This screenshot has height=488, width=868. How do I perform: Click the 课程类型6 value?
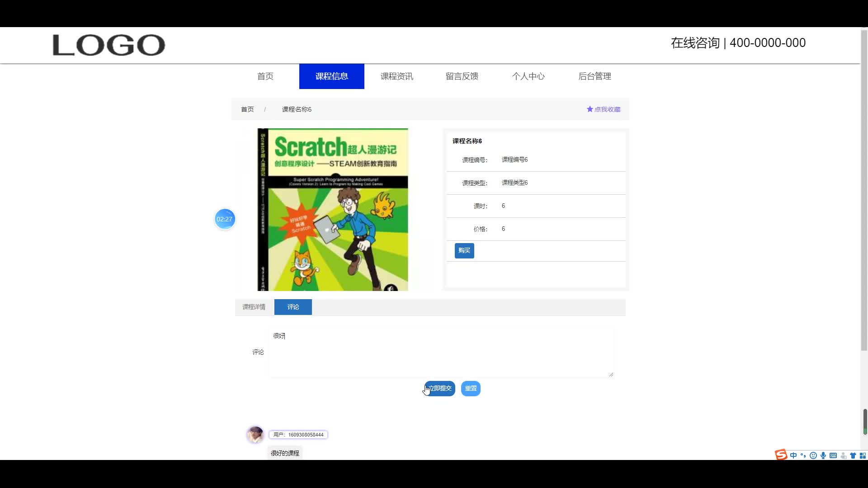(514, 183)
